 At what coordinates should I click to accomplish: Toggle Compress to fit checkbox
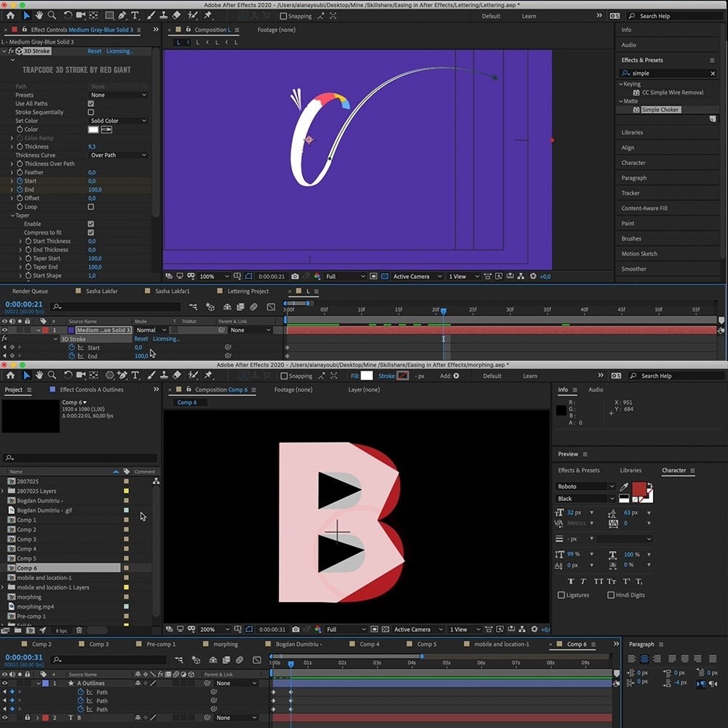pyautogui.click(x=91, y=232)
